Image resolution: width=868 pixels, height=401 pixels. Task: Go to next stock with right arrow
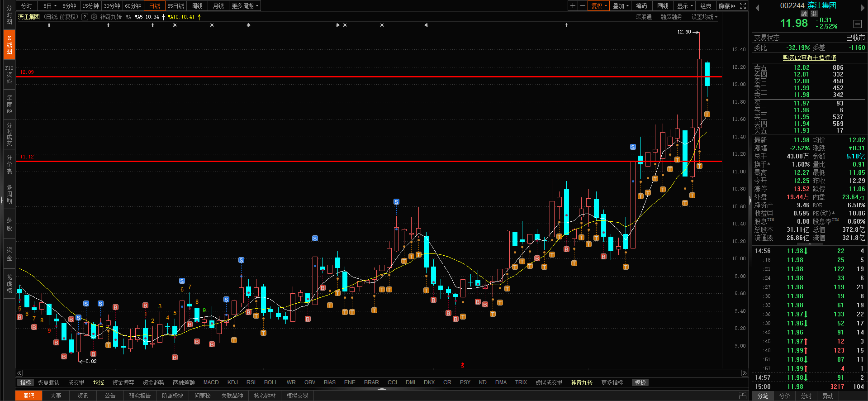[863, 8]
